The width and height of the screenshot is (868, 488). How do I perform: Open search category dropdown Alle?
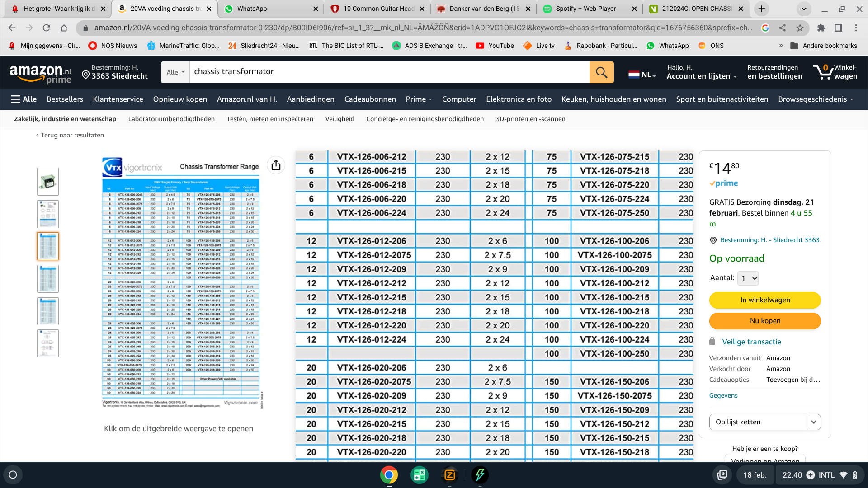coord(175,72)
